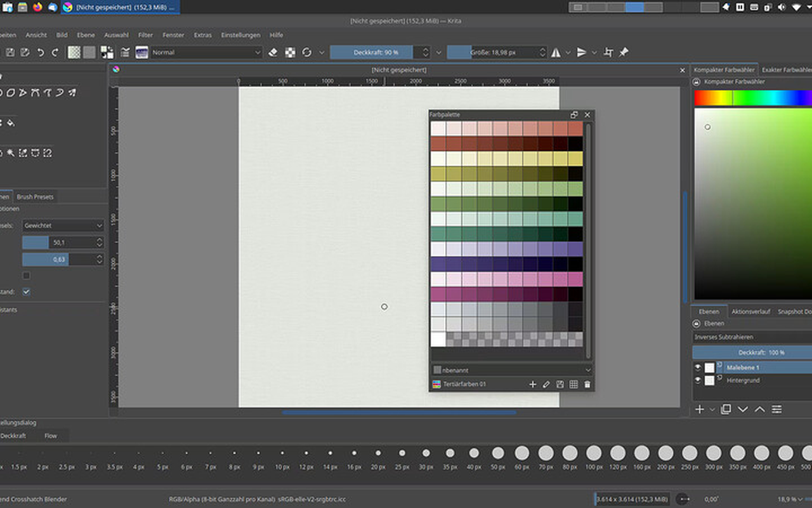
Task: Open the fill pattern chooser in toolbar
Action: (89, 53)
